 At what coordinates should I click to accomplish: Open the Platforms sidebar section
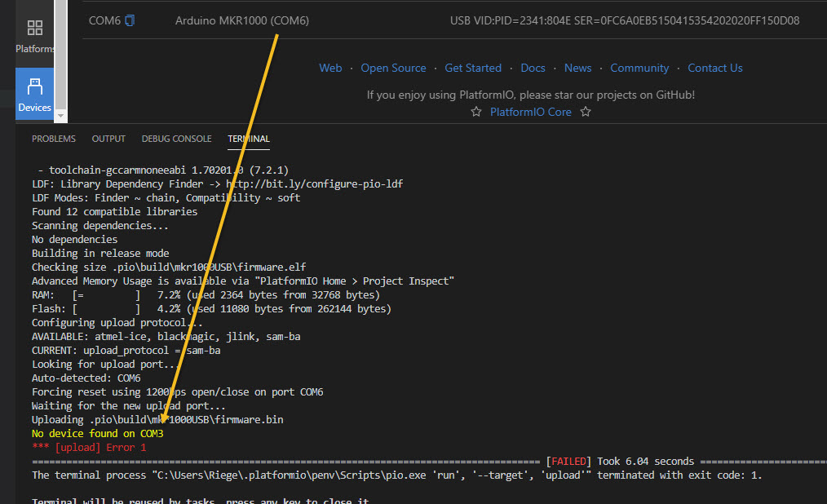[35, 36]
